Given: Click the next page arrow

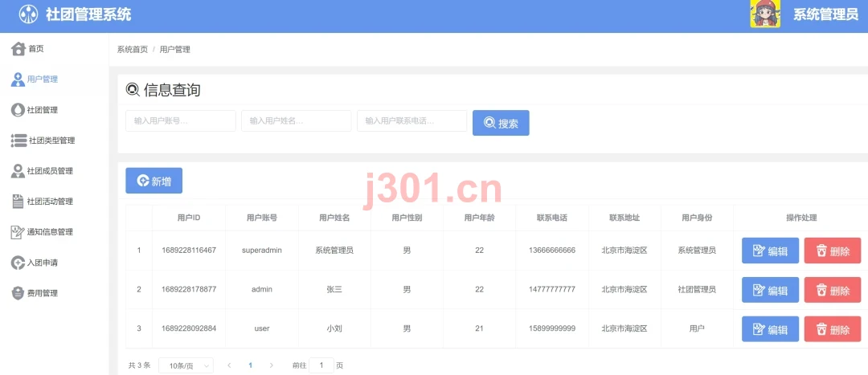Looking at the screenshot, I should pos(272,365).
